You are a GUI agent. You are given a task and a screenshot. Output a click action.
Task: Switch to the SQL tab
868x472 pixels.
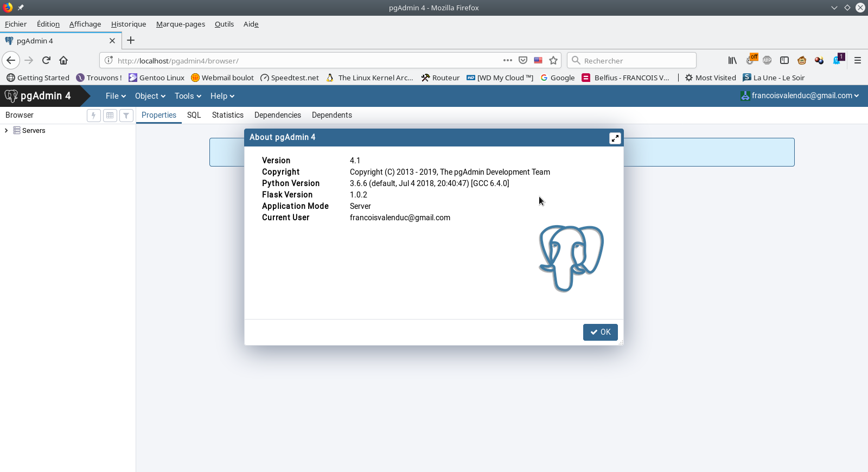pos(194,115)
